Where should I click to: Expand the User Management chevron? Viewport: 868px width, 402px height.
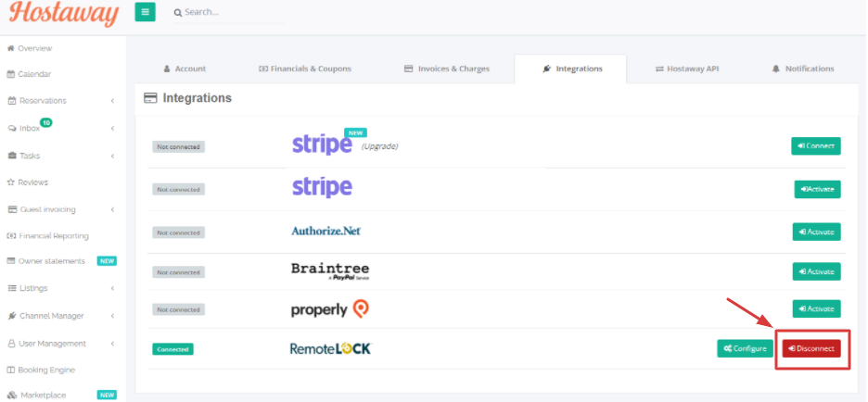pyautogui.click(x=112, y=344)
